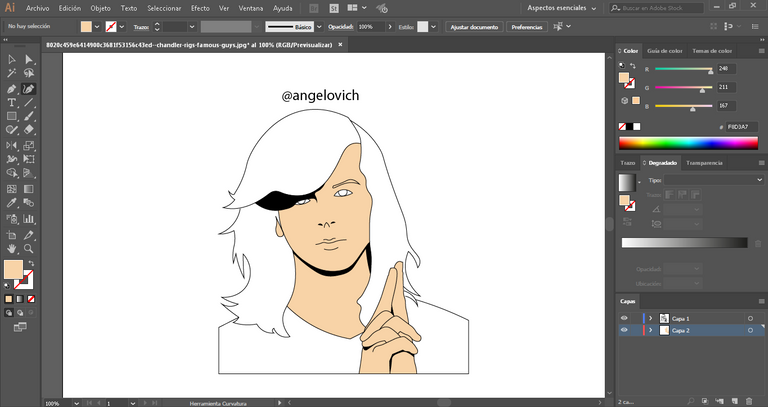
Task: Swap fill and stroke in toolbar
Action: 31,263
